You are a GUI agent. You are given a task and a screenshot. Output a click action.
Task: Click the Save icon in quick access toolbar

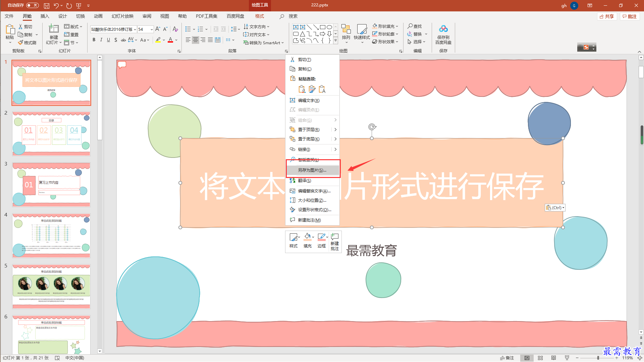click(47, 6)
